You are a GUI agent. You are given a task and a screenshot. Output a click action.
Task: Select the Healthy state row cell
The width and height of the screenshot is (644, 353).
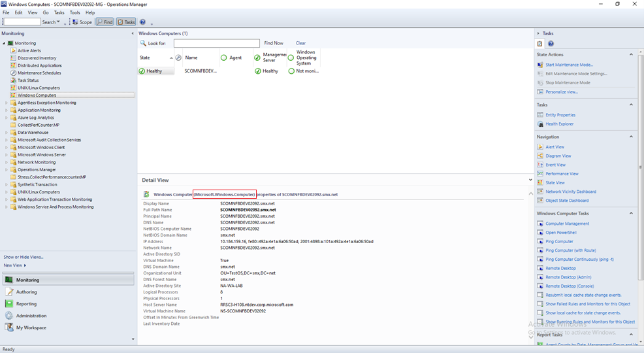coord(155,71)
